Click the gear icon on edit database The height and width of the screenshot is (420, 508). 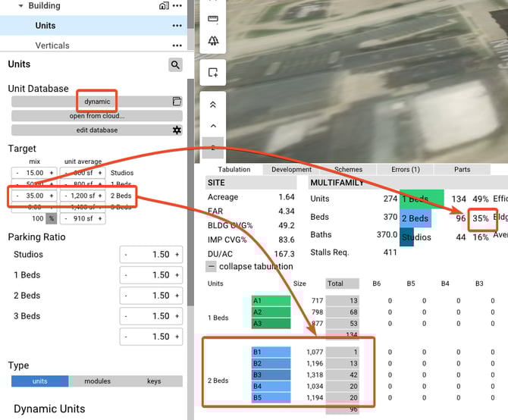click(x=177, y=130)
